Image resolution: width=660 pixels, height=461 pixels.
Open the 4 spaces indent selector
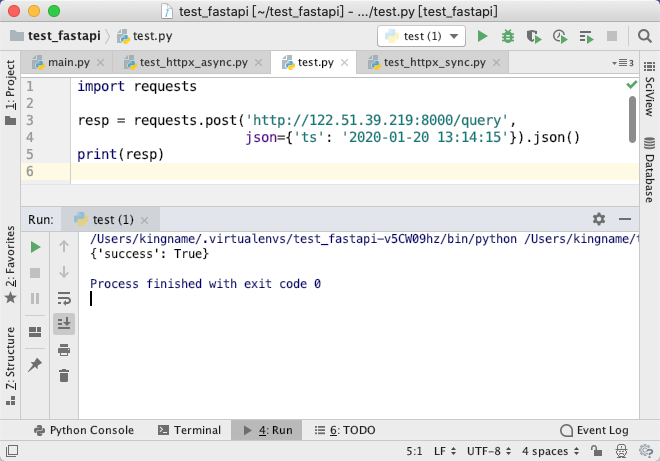coord(551,451)
